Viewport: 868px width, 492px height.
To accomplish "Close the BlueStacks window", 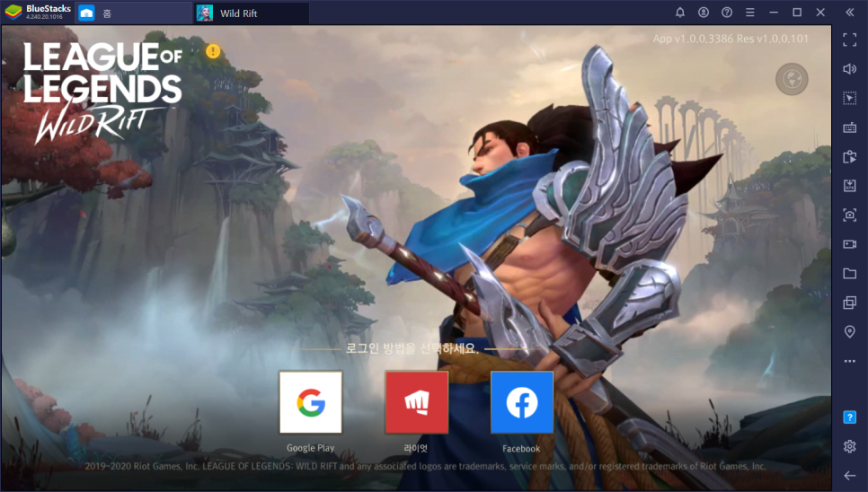I will 820,13.
